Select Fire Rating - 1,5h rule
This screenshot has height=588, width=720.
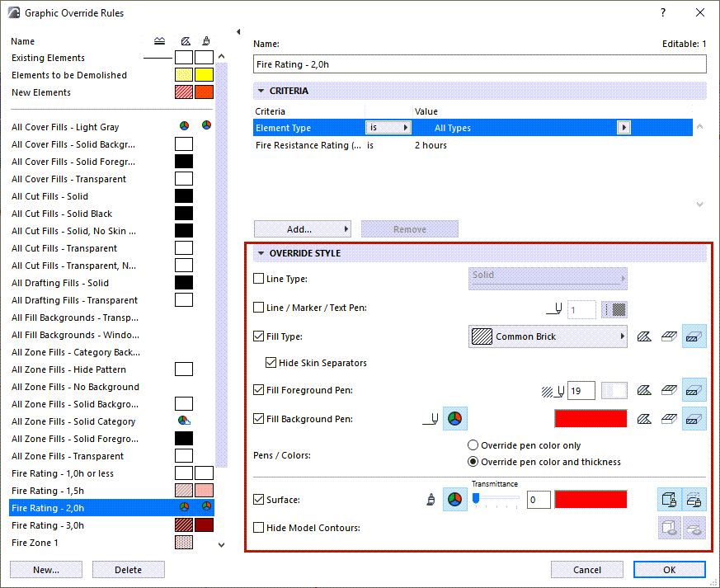pyautogui.click(x=112, y=491)
